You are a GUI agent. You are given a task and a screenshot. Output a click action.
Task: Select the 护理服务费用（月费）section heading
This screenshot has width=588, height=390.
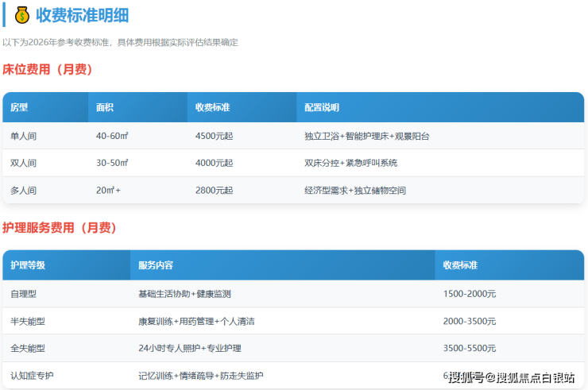click(60, 228)
